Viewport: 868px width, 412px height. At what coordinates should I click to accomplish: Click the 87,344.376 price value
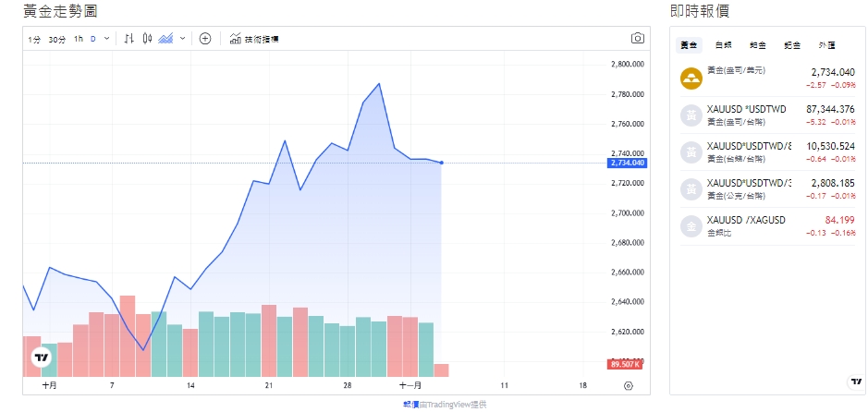point(828,110)
